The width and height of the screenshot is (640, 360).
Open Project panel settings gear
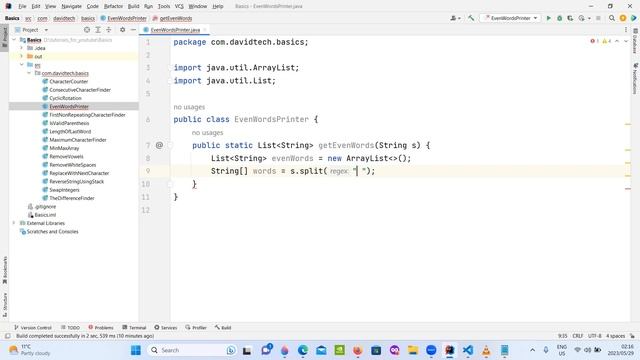tap(122, 30)
